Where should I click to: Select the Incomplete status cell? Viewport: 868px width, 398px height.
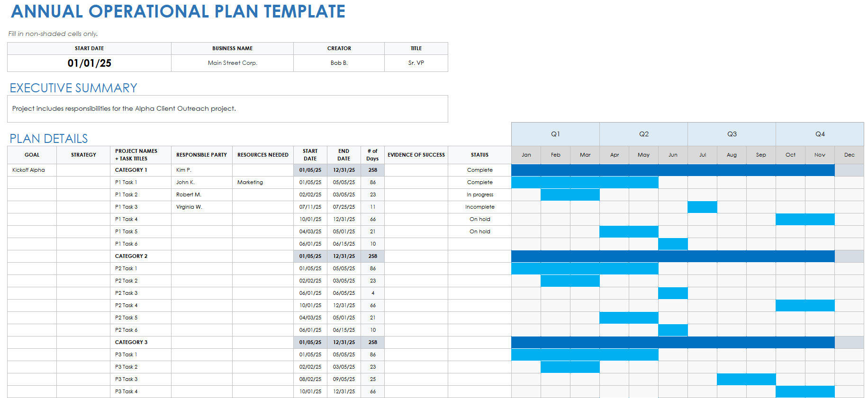(479, 207)
